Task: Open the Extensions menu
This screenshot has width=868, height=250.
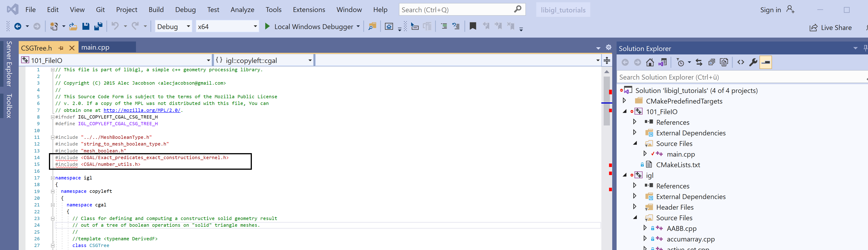Action: [x=309, y=10]
